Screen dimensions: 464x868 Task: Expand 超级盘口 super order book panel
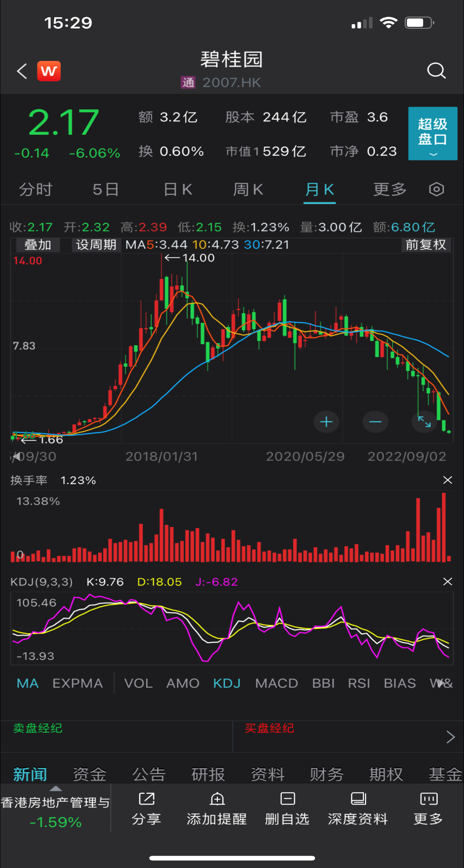click(x=433, y=133)
